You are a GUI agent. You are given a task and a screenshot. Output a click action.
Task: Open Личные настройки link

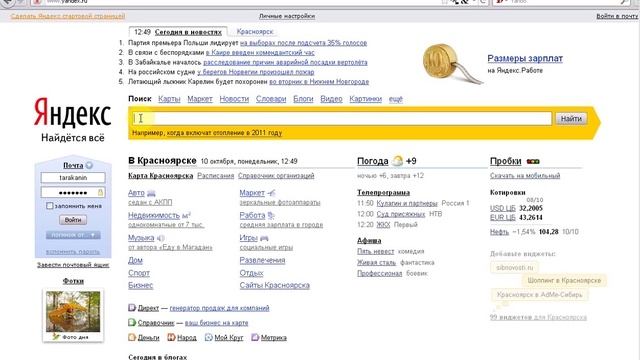[x=287, y=16]
